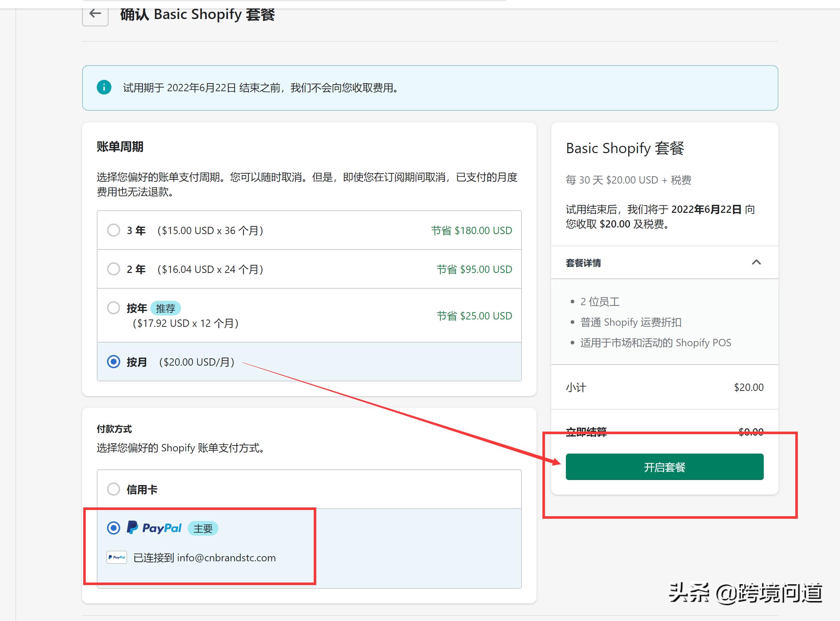This screenshot has width=840, height=621.
Task: Click the small PayPal badge beside 已连接到
Action: coord(117,558)
